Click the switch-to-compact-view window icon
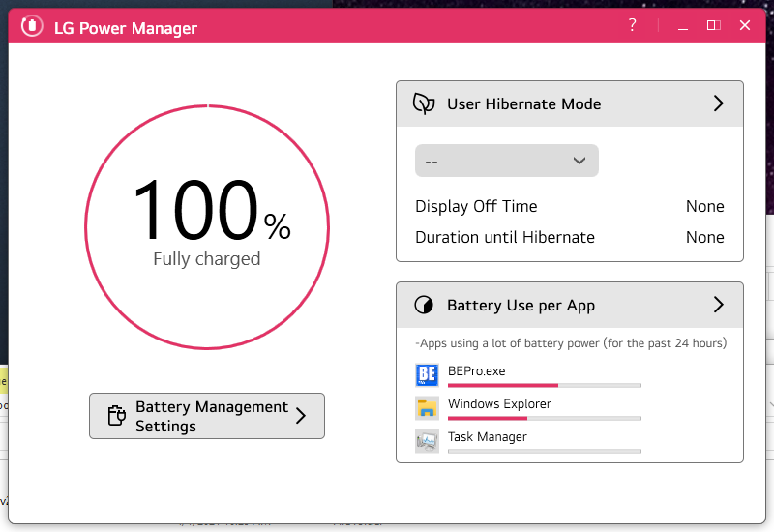 (x=713, y=25)
